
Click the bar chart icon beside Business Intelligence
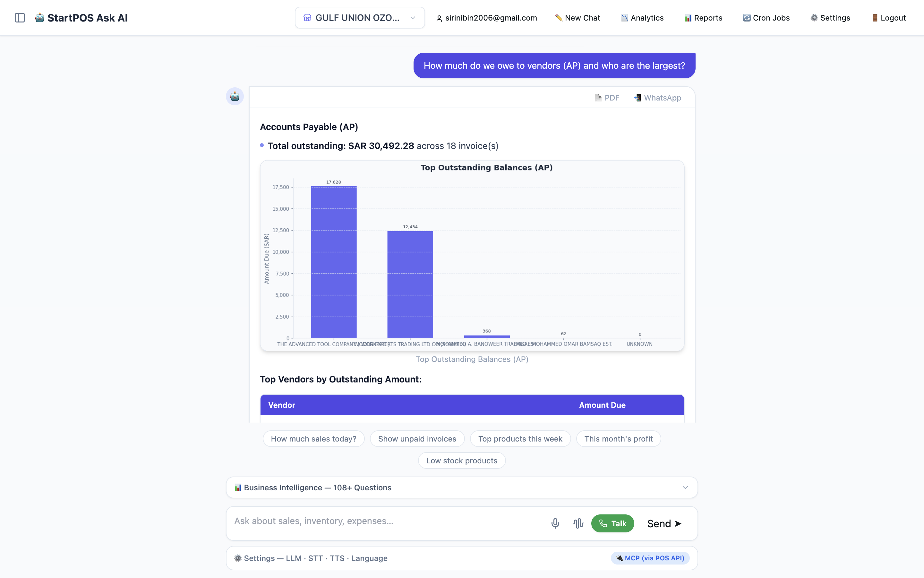point(238,487)
